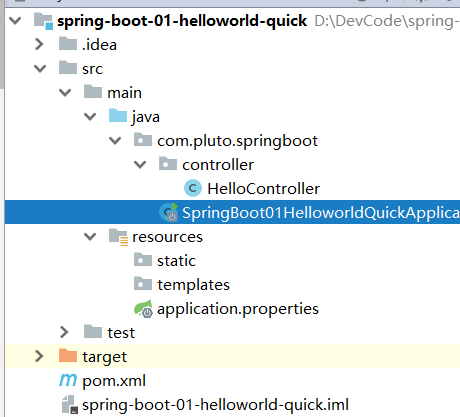Click the blue java source folder icon
This screenshot has height=417, width=460.
coord(118,116)
